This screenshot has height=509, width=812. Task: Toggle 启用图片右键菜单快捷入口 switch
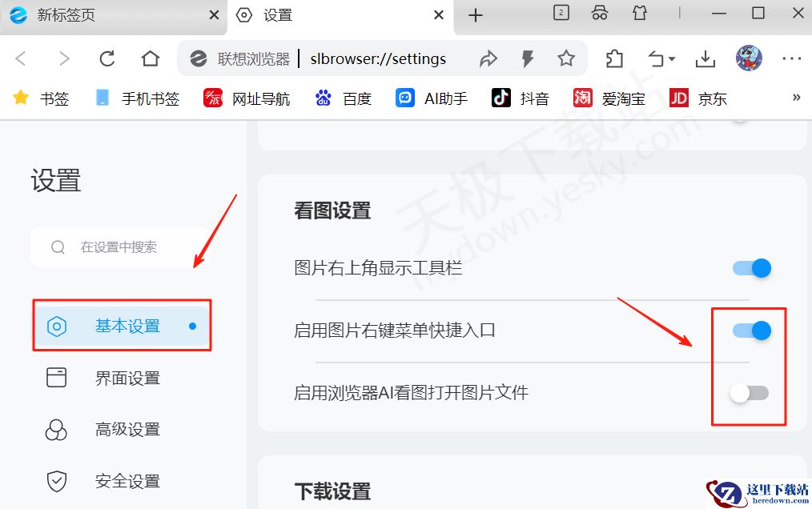click(x=752, y=331)
